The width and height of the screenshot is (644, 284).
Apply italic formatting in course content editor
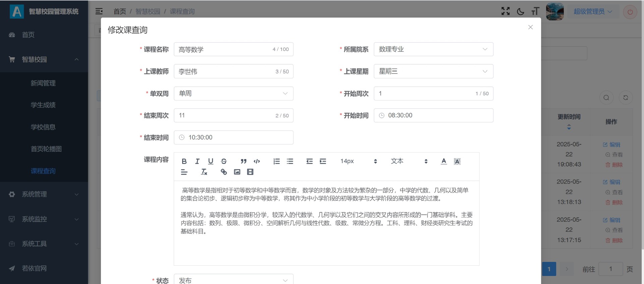[x=197, y=161]
